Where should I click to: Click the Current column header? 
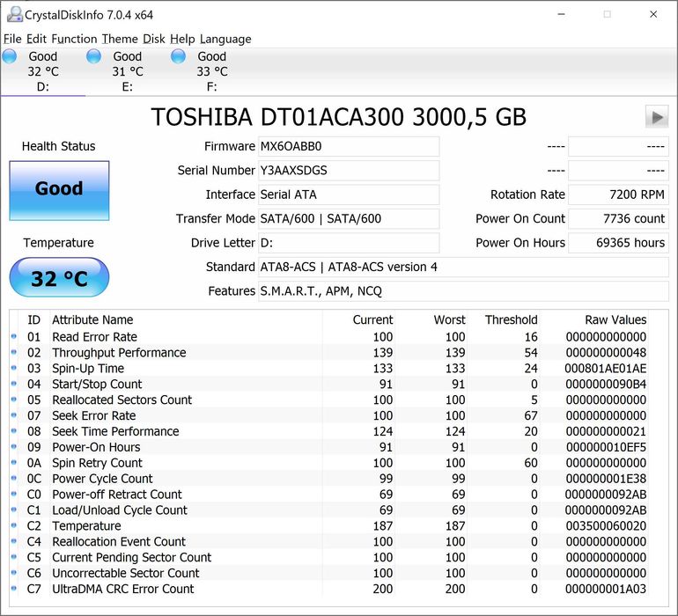tap(372, 320)
